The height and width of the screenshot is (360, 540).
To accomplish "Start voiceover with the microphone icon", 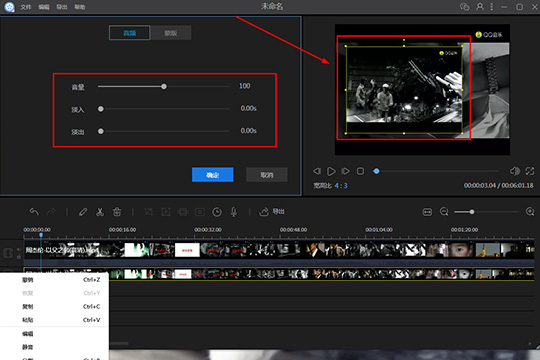I will (234, 212).
